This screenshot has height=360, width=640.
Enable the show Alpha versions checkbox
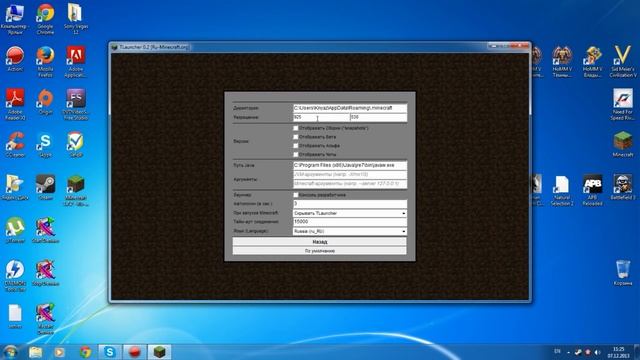coord(296,146)
